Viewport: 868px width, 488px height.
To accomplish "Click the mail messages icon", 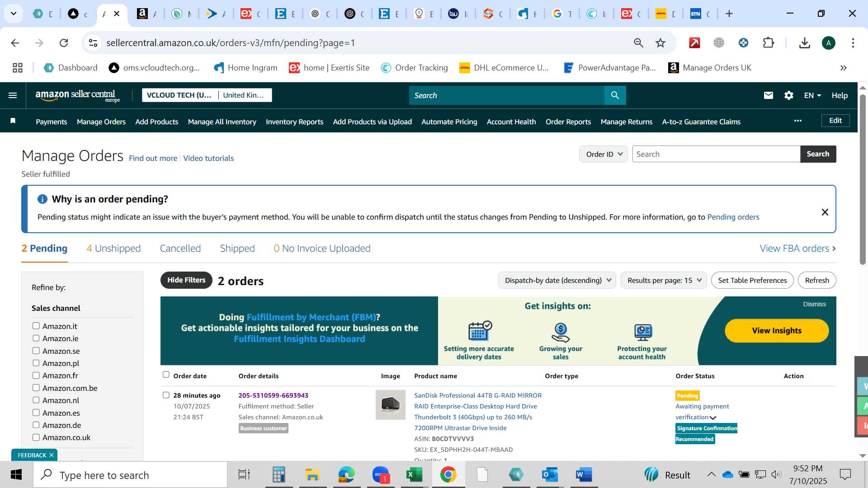I will coord(768,95).
